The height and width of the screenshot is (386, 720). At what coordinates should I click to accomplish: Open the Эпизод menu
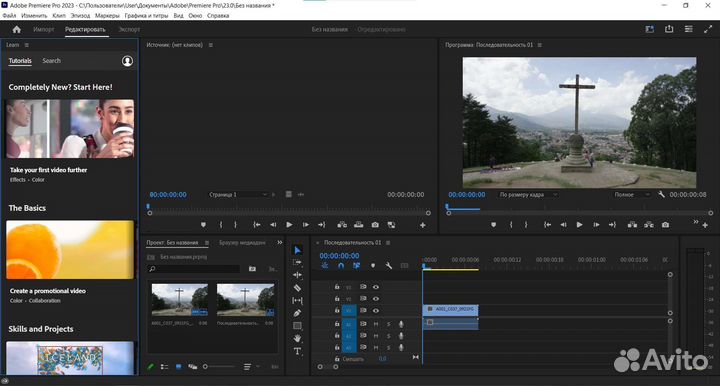[x=80, y=16]
